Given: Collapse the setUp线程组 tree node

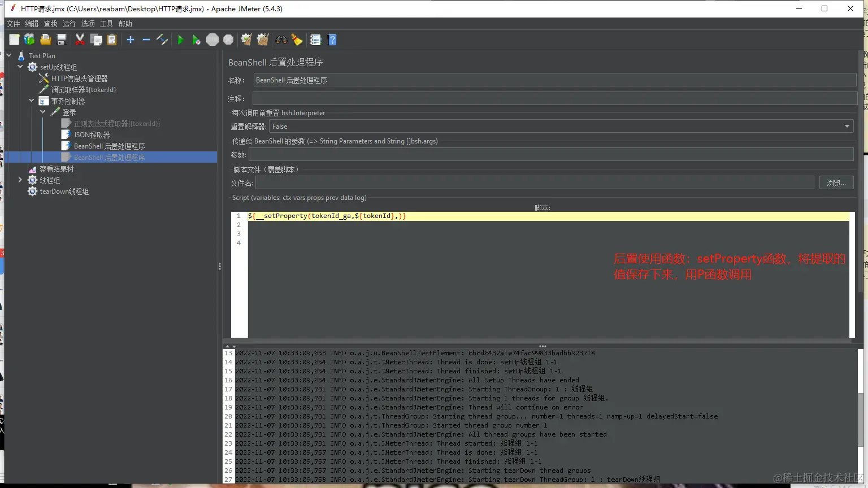Looking at the screenshot, I should click(20, 67).
